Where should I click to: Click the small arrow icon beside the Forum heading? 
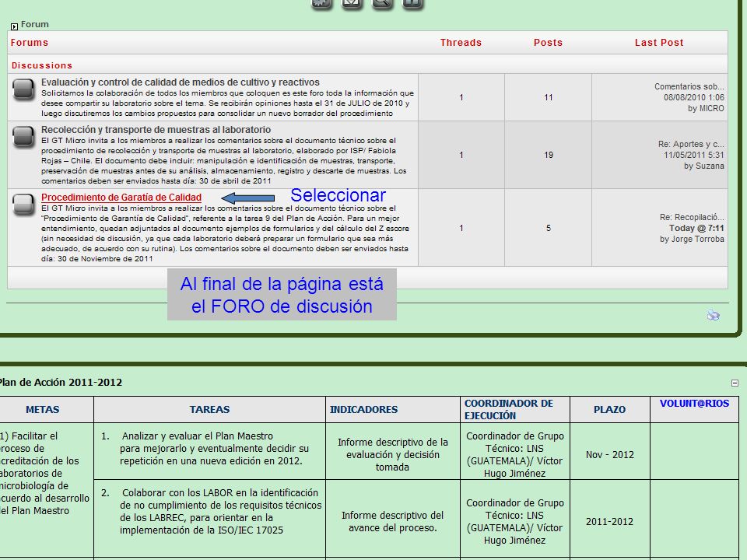tap(14, 26)
